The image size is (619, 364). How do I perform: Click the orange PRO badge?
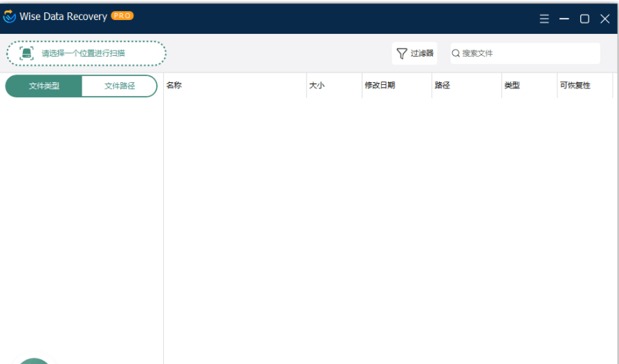click(x=122, y=16)
